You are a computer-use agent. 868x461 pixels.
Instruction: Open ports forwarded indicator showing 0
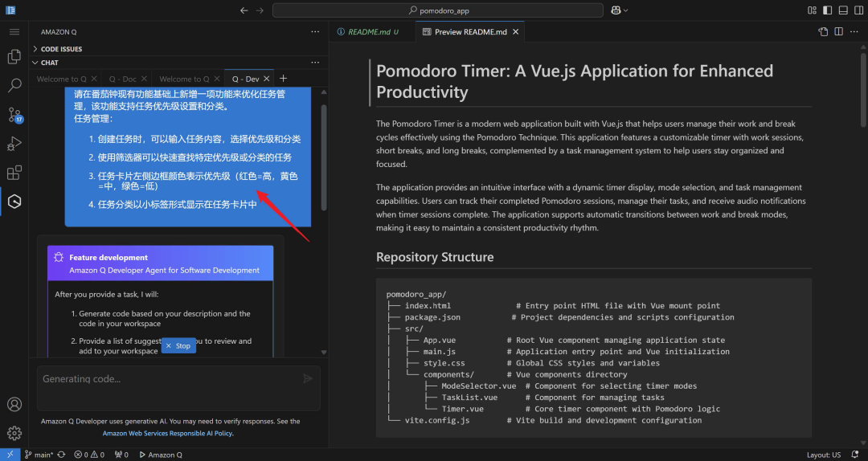point(121,455)
